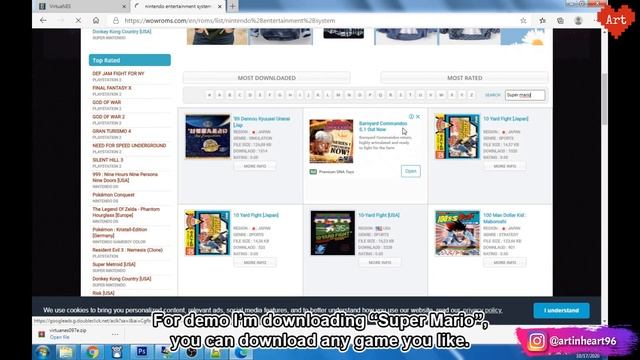Close the Barnyard Commandos ad with X
The width and height of the screenshot is (640, 360).
point(418,117)
